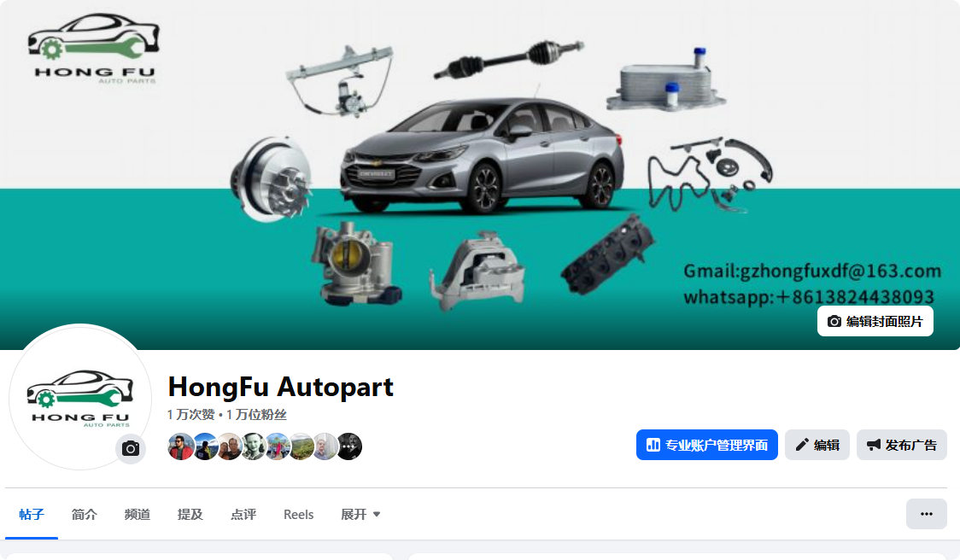
Task: Open the 频道 tab
Action: click(138, 514)
